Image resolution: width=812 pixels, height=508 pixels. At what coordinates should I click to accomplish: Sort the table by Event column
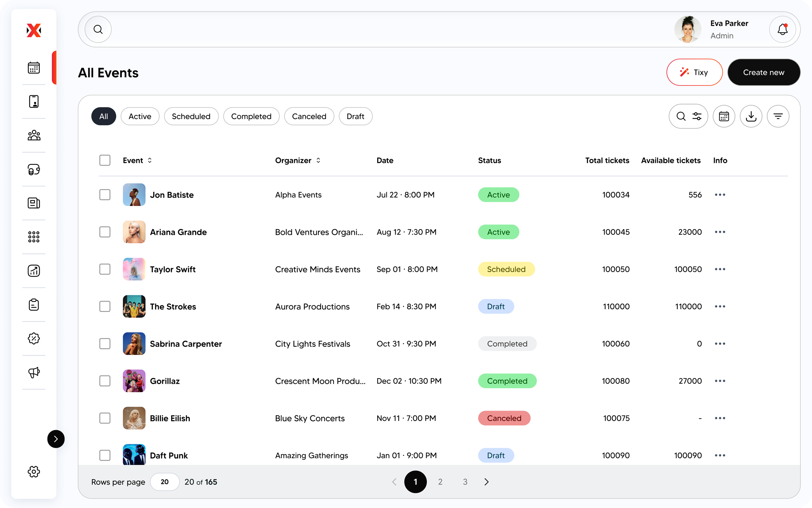[x=150, y=160]
